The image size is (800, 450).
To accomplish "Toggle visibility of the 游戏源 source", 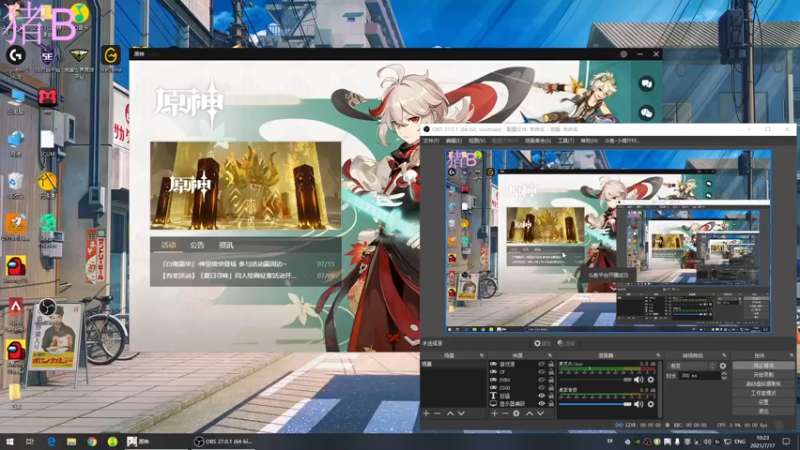I will click(541, 364).
